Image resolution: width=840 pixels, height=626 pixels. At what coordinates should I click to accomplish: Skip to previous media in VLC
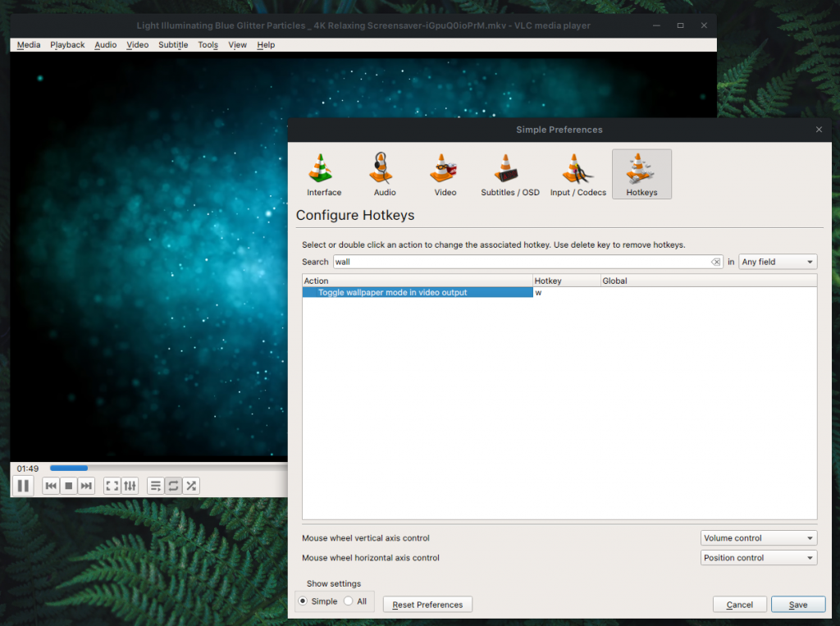coord(51,487)
